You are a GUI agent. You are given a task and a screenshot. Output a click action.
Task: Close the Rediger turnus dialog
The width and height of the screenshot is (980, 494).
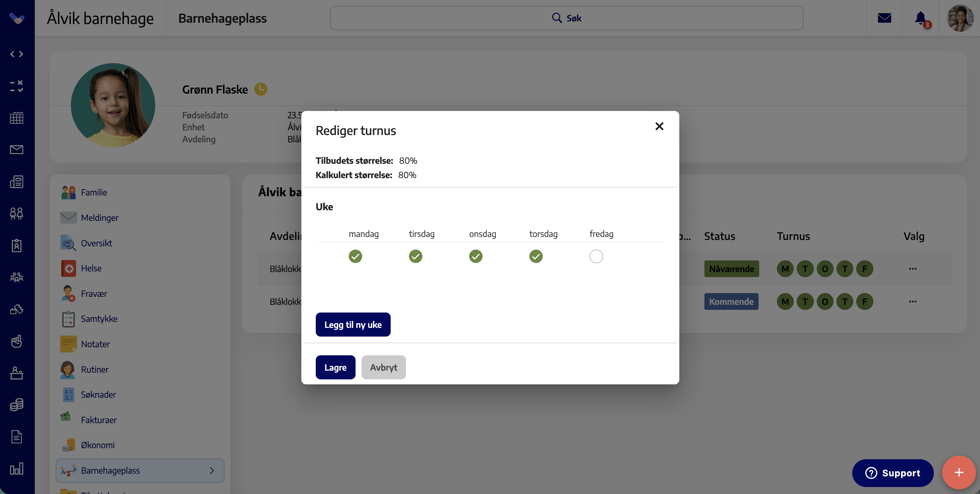[659, 126]
